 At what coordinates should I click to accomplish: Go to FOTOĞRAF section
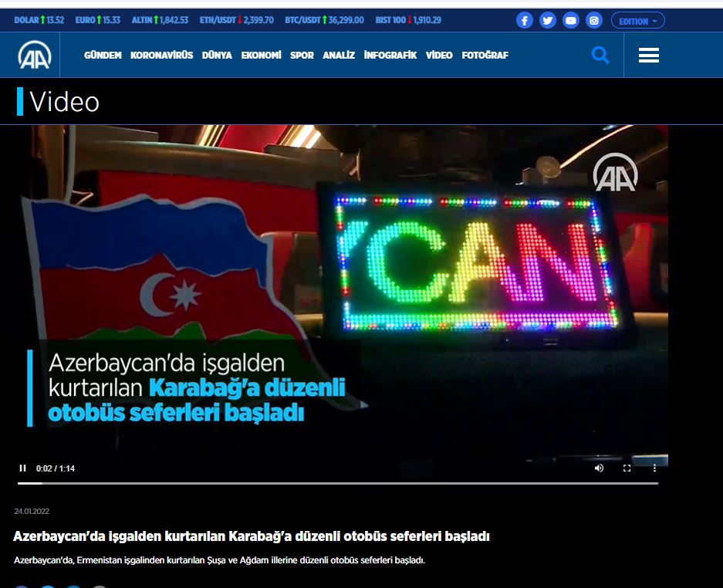coord(485,56)
